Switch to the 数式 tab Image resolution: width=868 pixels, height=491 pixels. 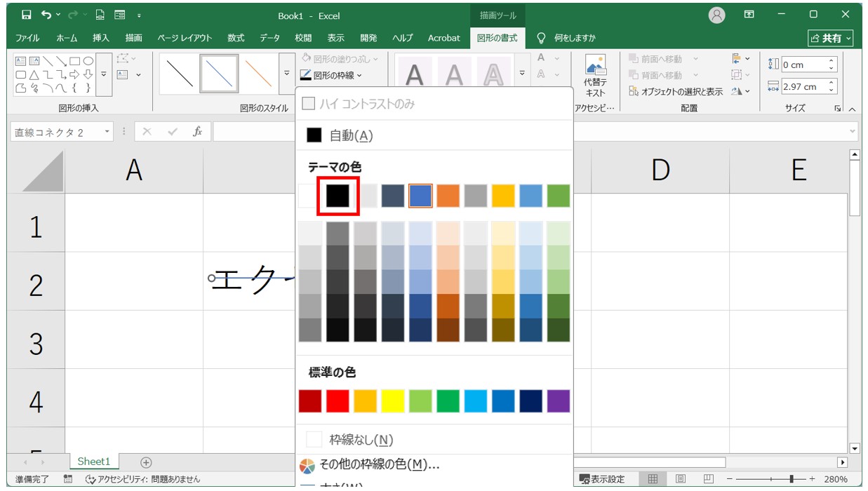(236, 38)
